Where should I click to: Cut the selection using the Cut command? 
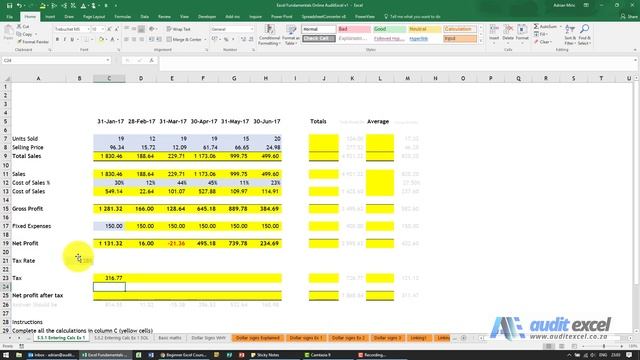(x=23, y=27)
